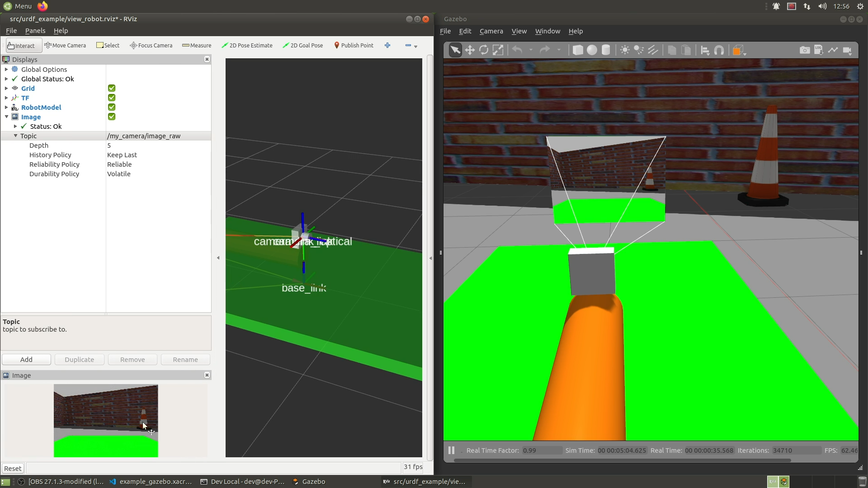
Task: Open the Gazebo undo history dropdown
Action: click(x=531, y=50)
